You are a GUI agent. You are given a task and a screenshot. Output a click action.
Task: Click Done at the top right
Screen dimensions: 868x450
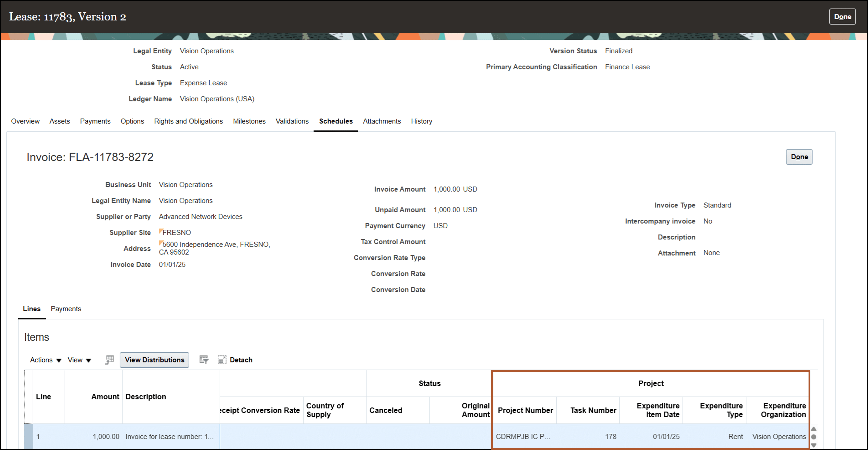pos(842,16)
